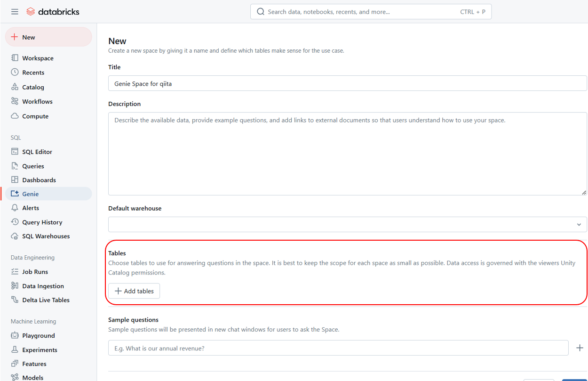Screen dimensions: 588x381
Task: Click the Recents clock icon
Action: click(x=15, y=73)
